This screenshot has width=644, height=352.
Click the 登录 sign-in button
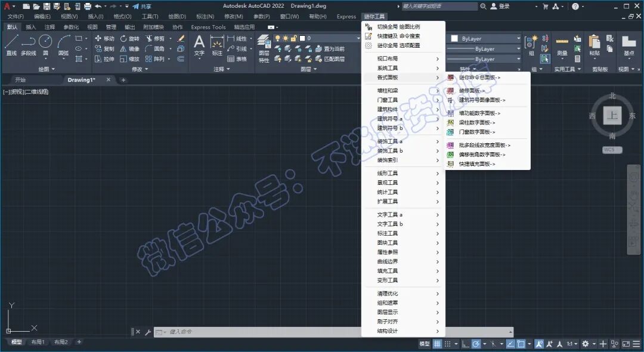(500, 6)
